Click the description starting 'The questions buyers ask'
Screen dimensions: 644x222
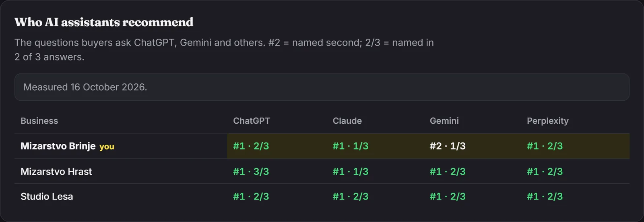[x=224, y=50]
